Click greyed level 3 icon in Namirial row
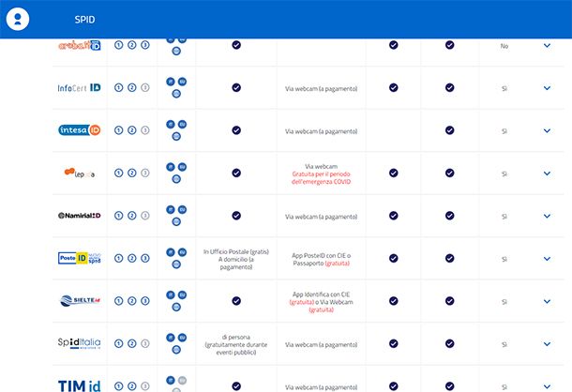Viewport: 572px width, 392px height. tap(145, 216)
